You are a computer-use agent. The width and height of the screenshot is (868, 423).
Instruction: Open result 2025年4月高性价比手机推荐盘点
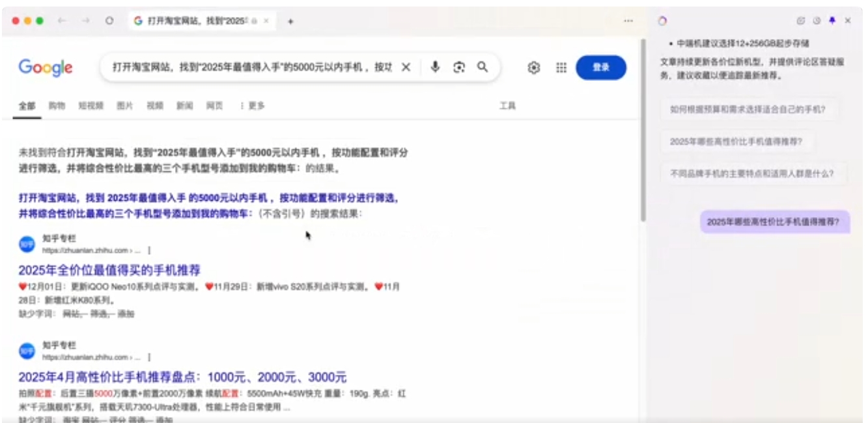click(x=182, y=377)
